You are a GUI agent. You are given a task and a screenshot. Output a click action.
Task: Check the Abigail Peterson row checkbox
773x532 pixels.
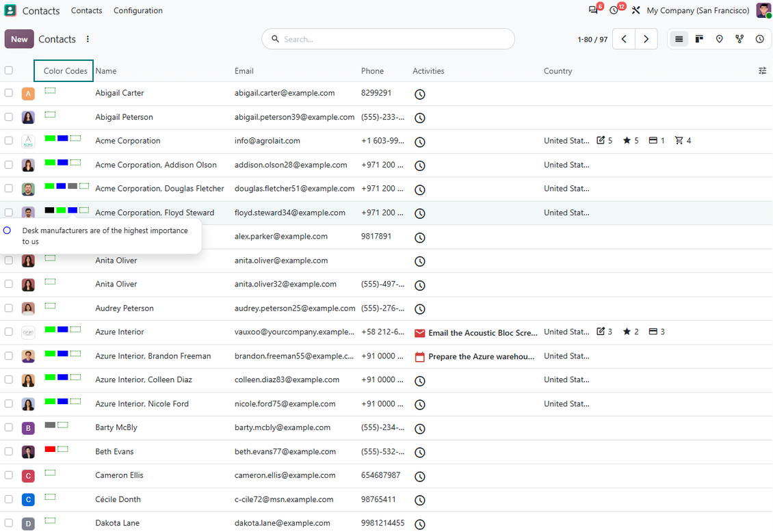[9, 117]
